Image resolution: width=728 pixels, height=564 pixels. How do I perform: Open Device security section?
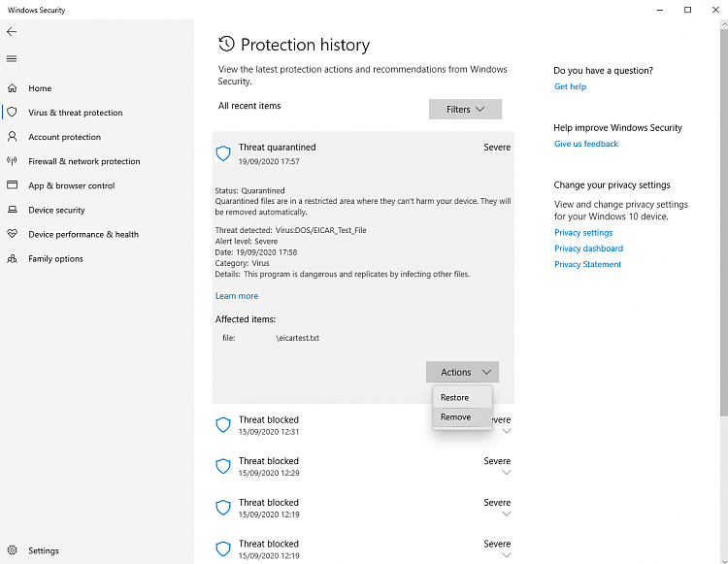pyautogui.click(x=56, y=210)
